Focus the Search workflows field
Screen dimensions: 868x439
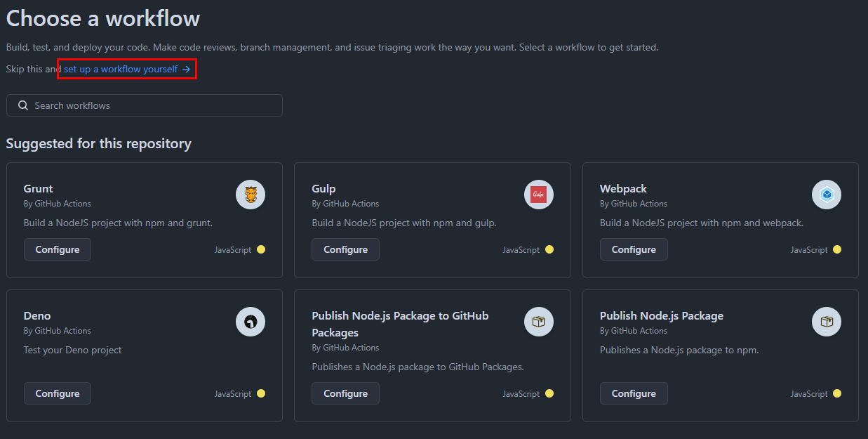coord(145,105)
